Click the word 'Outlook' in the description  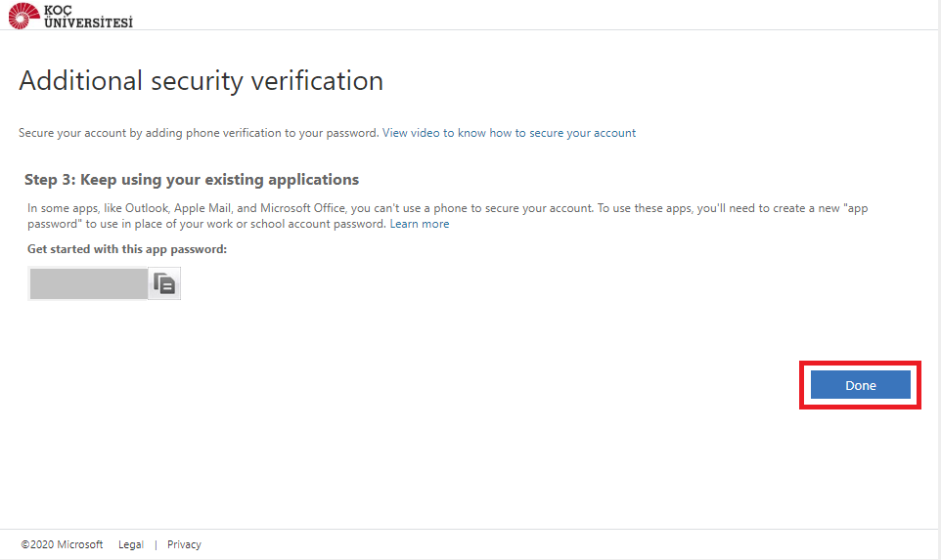[145, 208]
